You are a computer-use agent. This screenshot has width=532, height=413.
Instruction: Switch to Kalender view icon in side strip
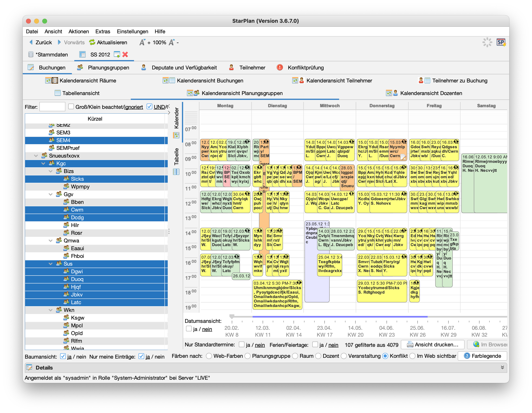[x=176, y=135]
